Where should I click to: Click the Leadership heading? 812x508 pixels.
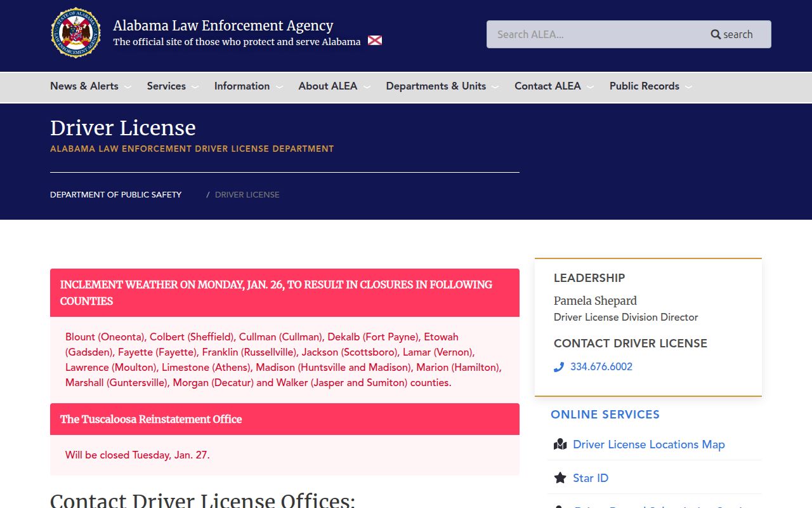coord(589,278)
